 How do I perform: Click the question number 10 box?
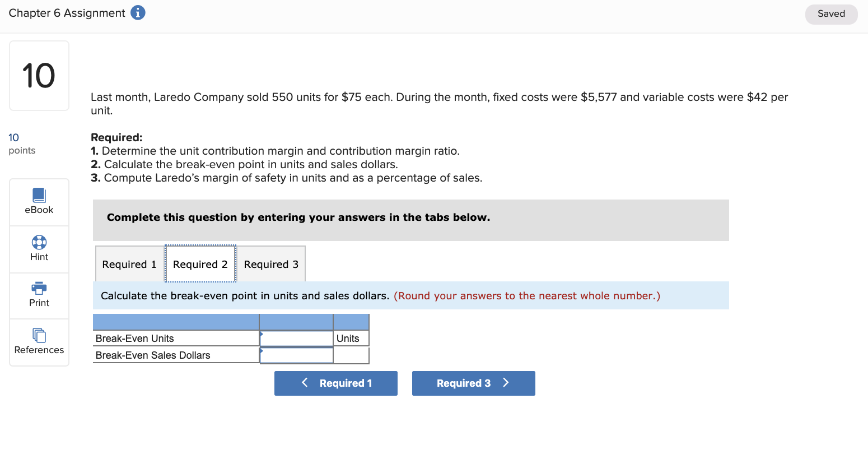point(39,75)
